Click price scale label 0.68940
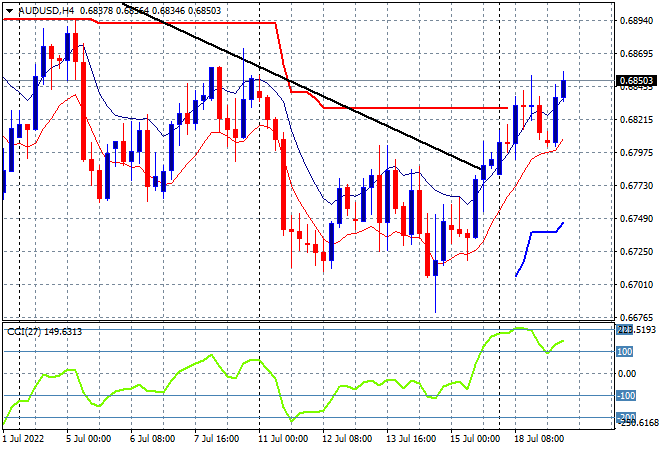Image resolution: width=660 pixels, height=450 pixels. click(x=636, y=21)
